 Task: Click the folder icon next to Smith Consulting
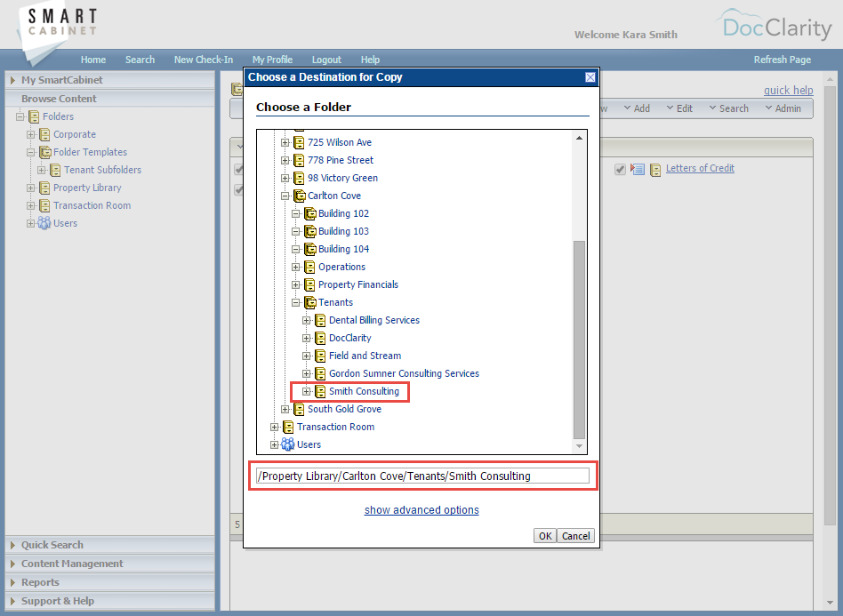(319, 391)
